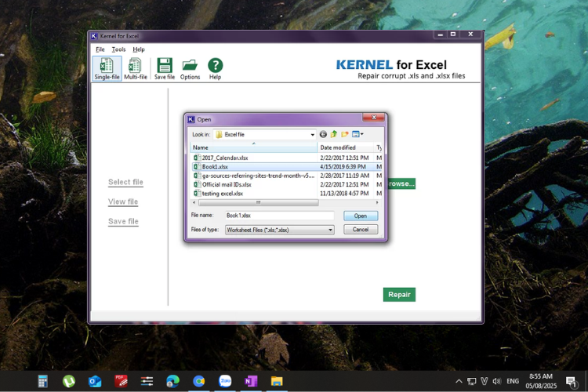Create a new folder in Open dialog
The height and width of the screenshot is (392, 588).
click(345, 134)
